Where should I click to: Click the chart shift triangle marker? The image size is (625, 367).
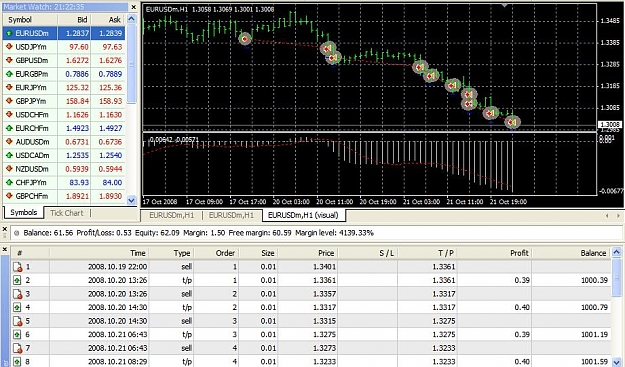(505, 6)
